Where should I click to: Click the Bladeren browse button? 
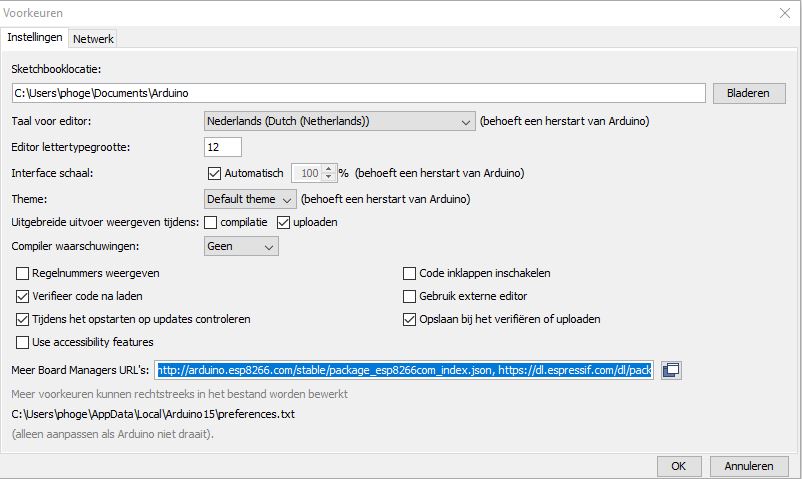(x=749, y=93)
